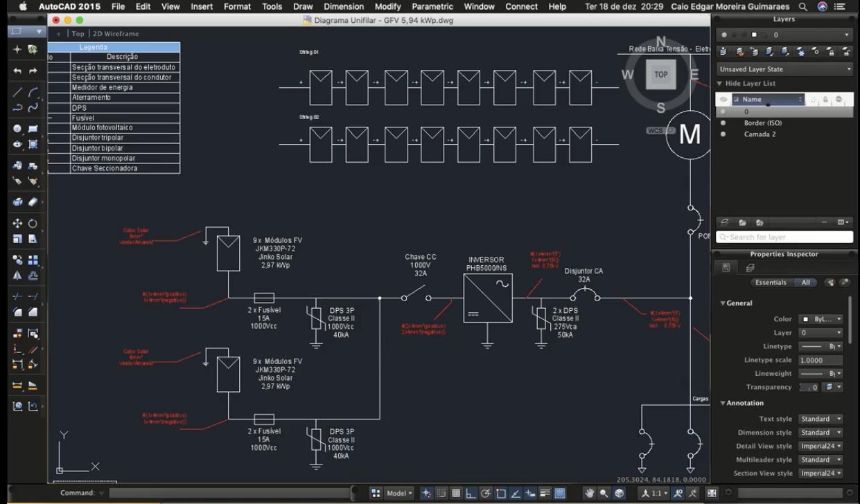The image size is (860, 504).
Task: Collapse the General properties section
Action: tap(723, 303)
